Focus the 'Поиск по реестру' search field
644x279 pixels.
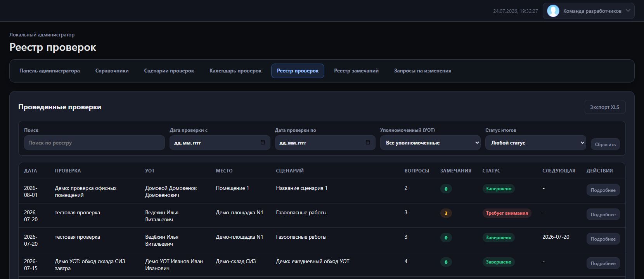[94, 143]
